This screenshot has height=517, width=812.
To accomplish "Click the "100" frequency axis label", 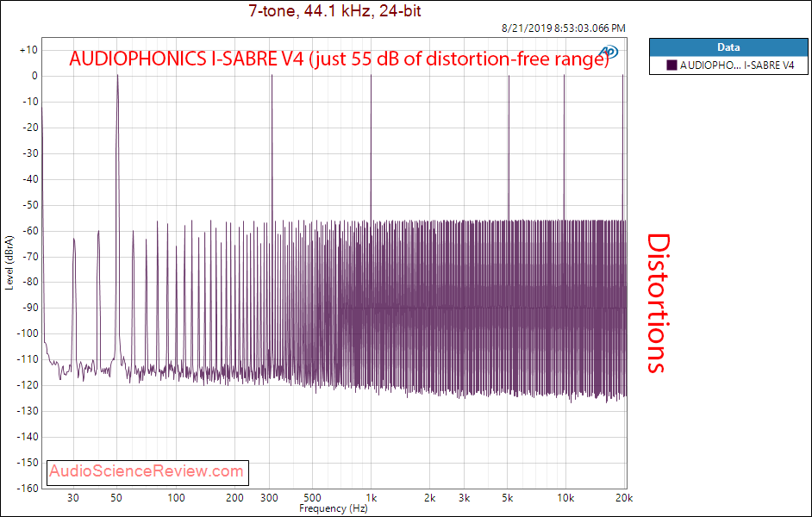I will [176, 498].
